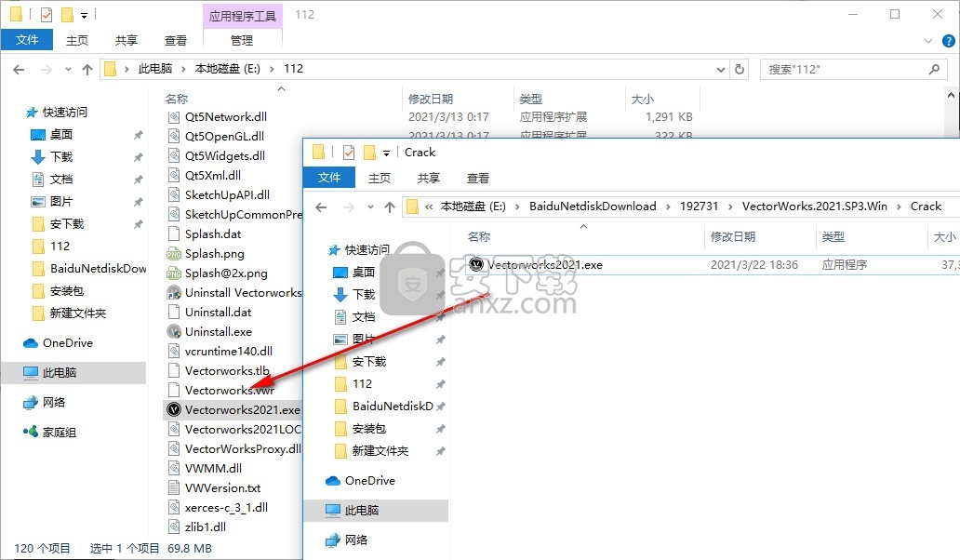Click properties checkmark icon in 112 title bar

47,15
